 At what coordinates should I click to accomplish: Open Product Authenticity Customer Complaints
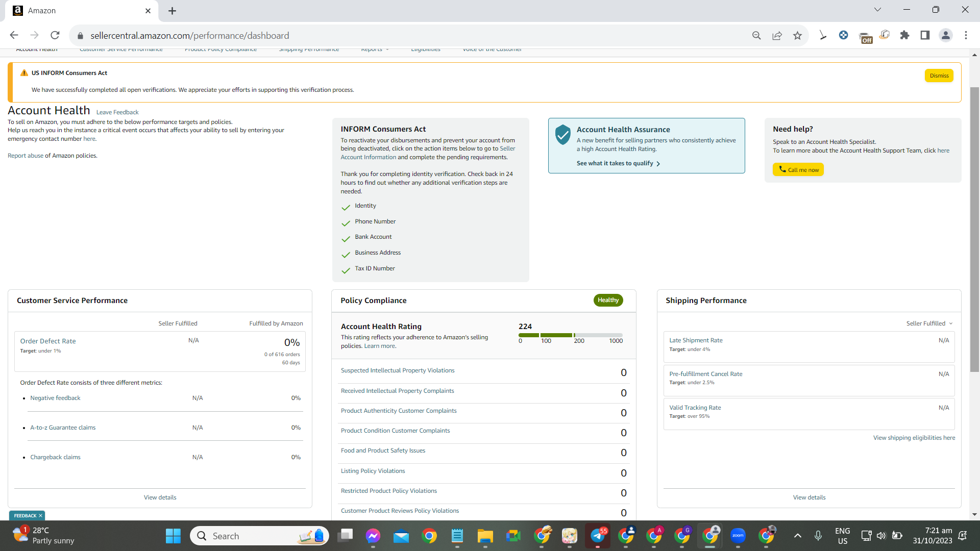399,411
